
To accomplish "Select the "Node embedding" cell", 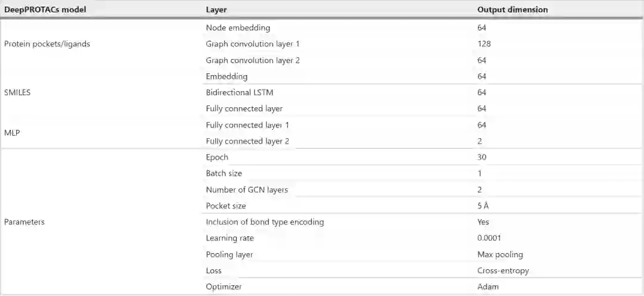I will 237,27.
